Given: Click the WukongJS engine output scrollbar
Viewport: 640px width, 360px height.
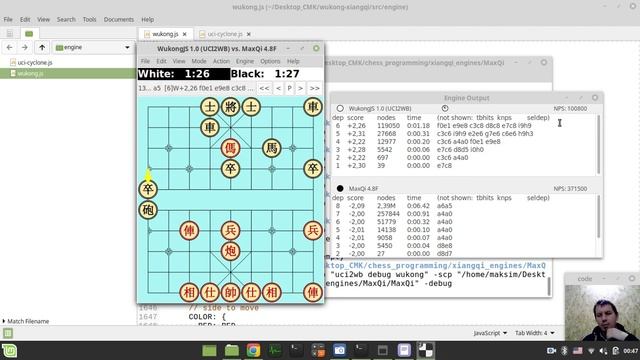Looking at the screenshot, I should (x=599, y=144).
